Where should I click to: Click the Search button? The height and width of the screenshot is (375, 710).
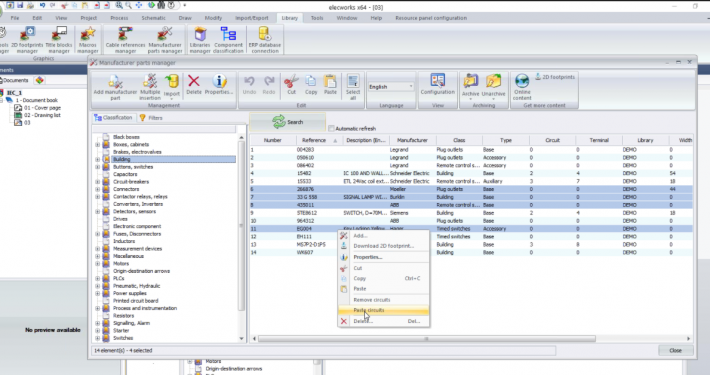coord(288,122)
